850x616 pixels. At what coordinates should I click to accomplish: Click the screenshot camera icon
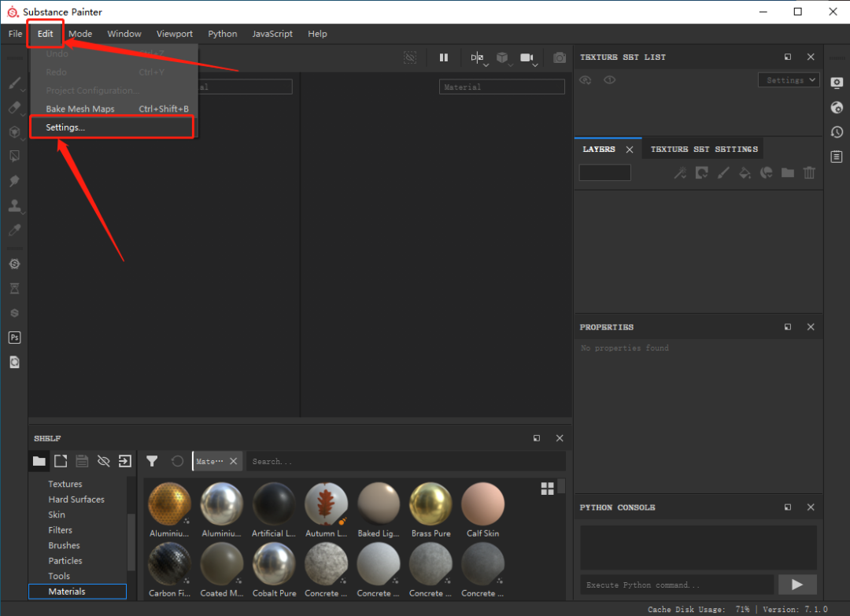pos(560,57)
